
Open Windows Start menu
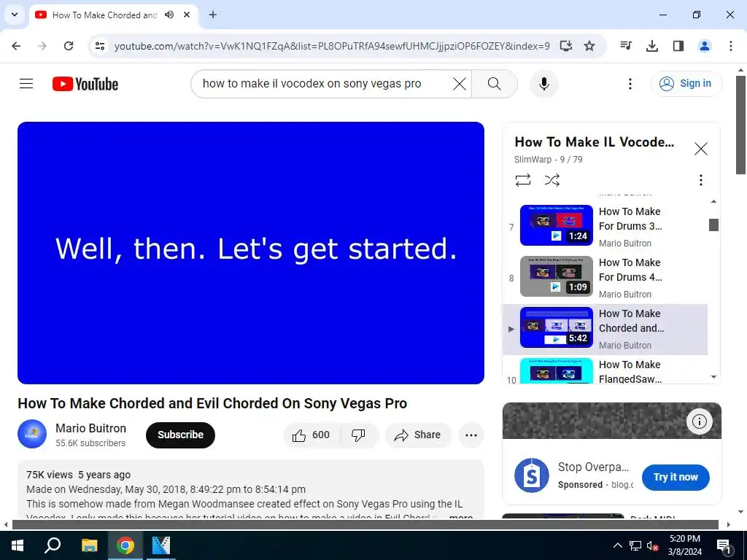pos(18,545)
